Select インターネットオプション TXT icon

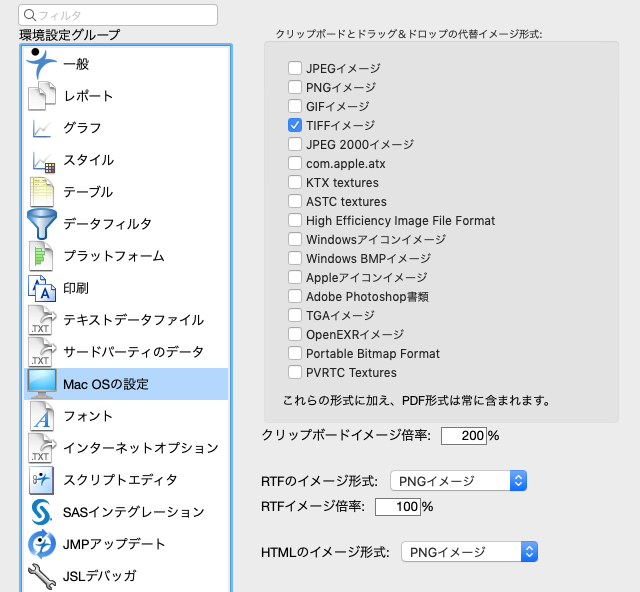(x=42, y=448)
